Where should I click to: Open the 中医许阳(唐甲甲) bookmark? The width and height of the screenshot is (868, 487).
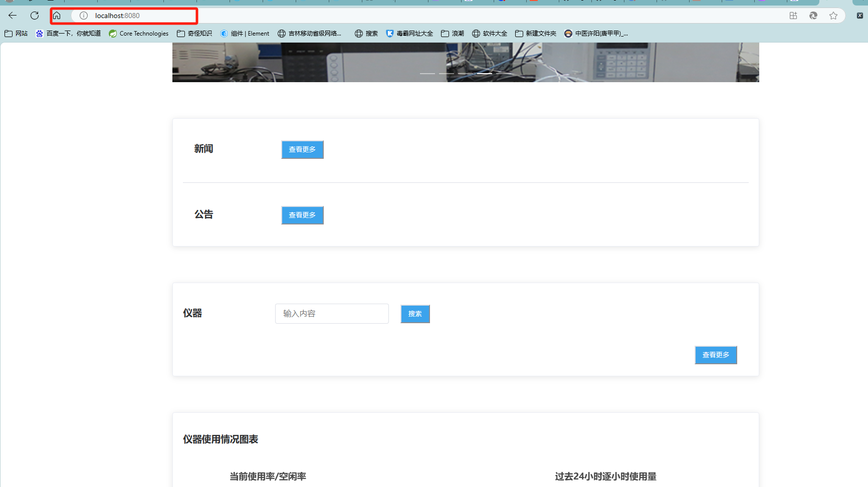[596, 34]
